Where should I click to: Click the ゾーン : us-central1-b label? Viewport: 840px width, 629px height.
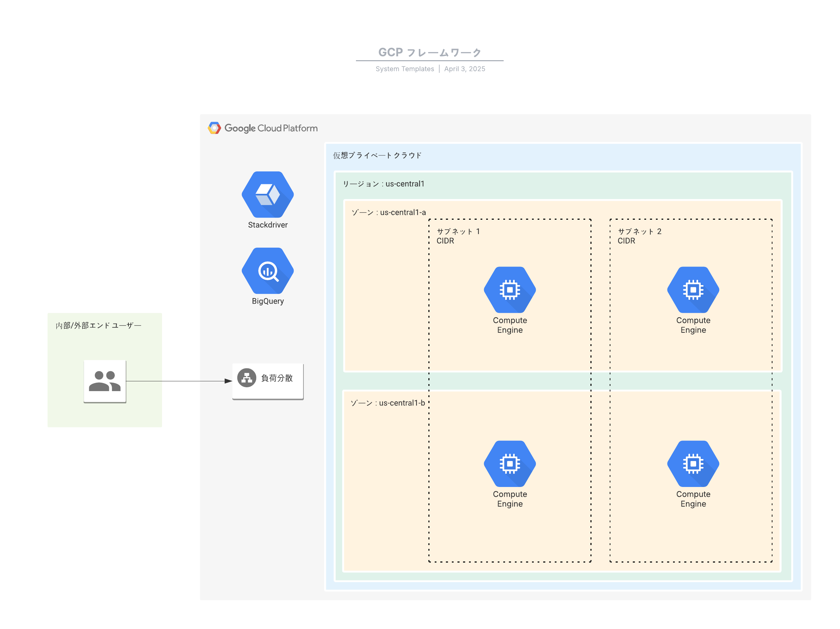coord(387,403)
